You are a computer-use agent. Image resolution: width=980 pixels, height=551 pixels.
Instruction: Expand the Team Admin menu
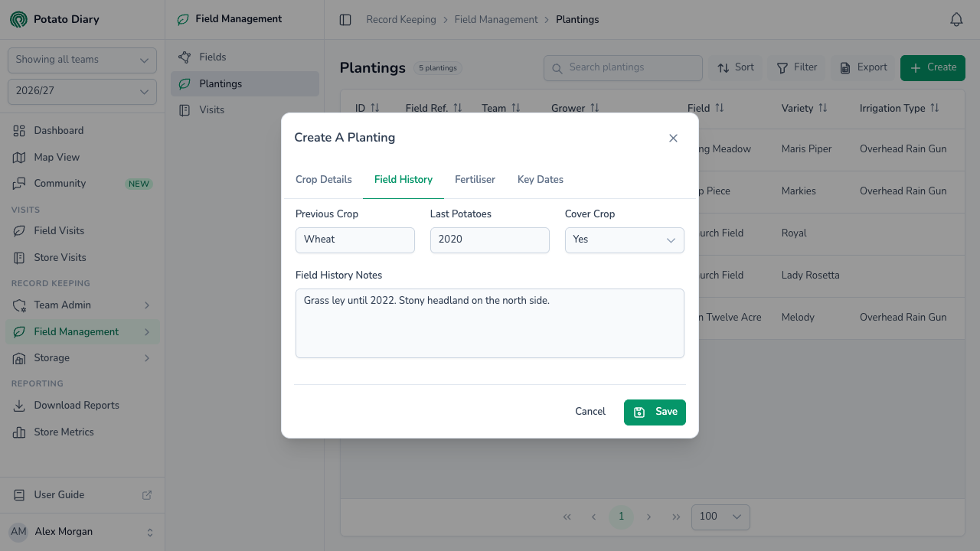(x=82, y=305)
